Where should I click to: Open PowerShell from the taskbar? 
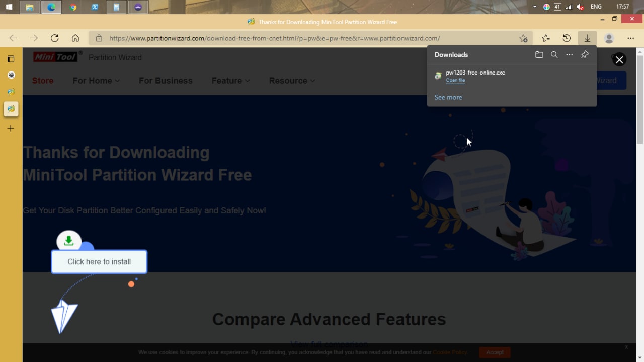click(x=95, y=7)
